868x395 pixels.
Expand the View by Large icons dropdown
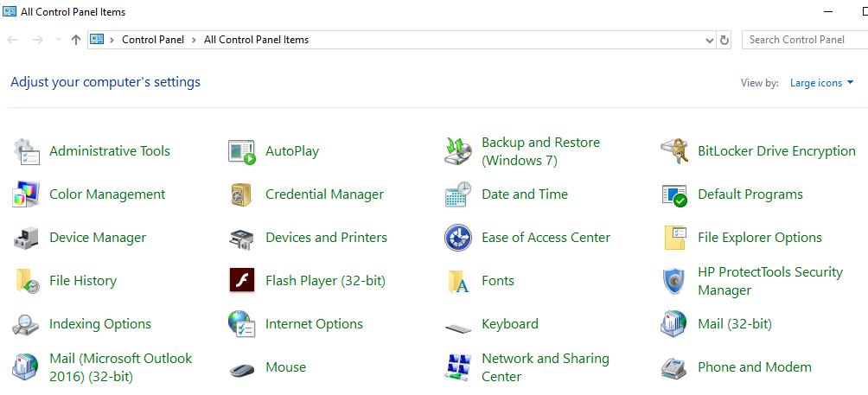[x=821, y=83]
